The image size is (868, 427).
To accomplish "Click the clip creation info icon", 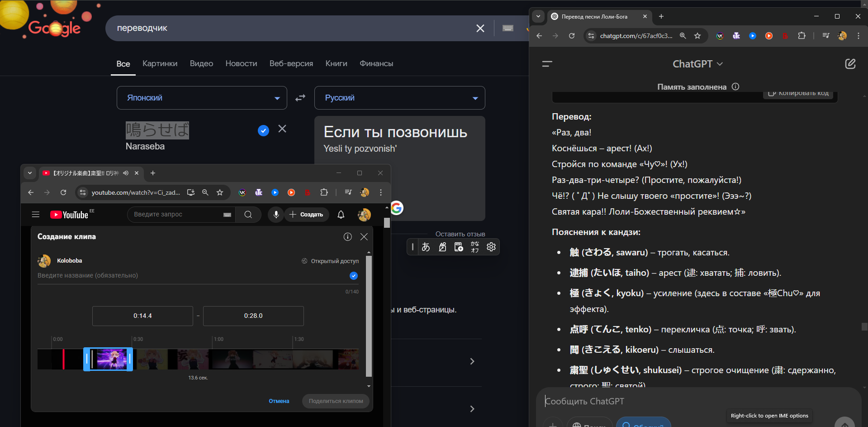I will 347,237.
